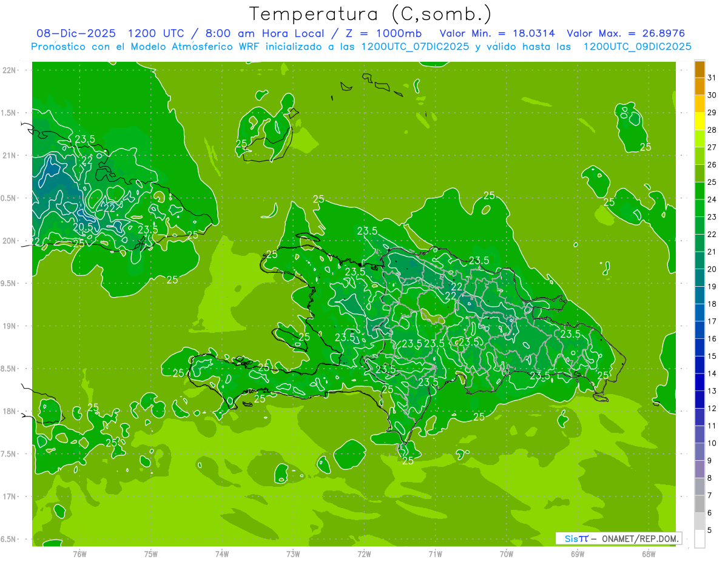
Task: Click the color scale label "16"
Action: tap(712, 339)
